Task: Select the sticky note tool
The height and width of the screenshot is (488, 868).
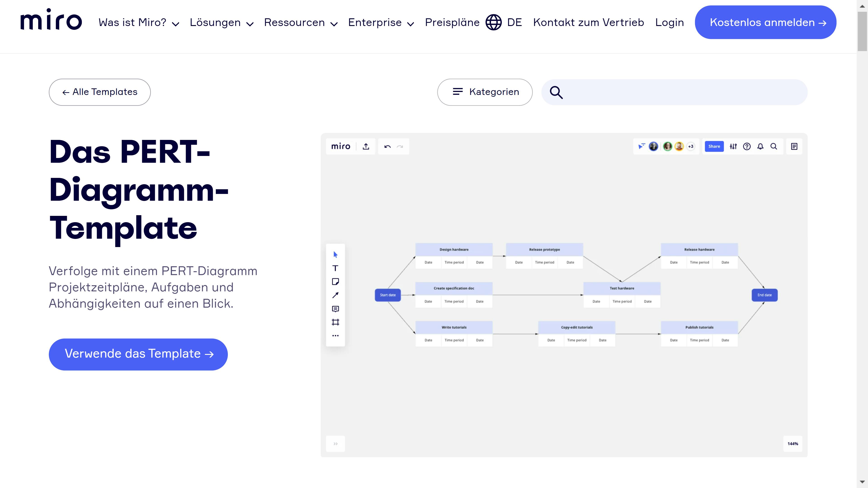Action: point(335,282)
